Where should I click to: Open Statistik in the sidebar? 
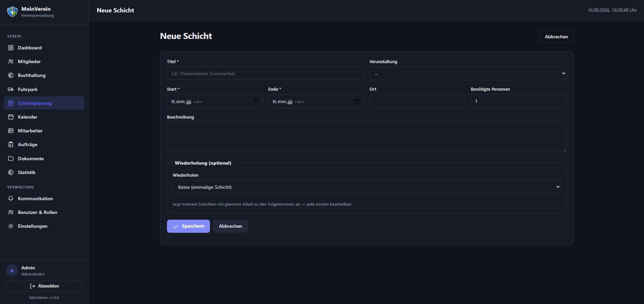coord(44,172)
